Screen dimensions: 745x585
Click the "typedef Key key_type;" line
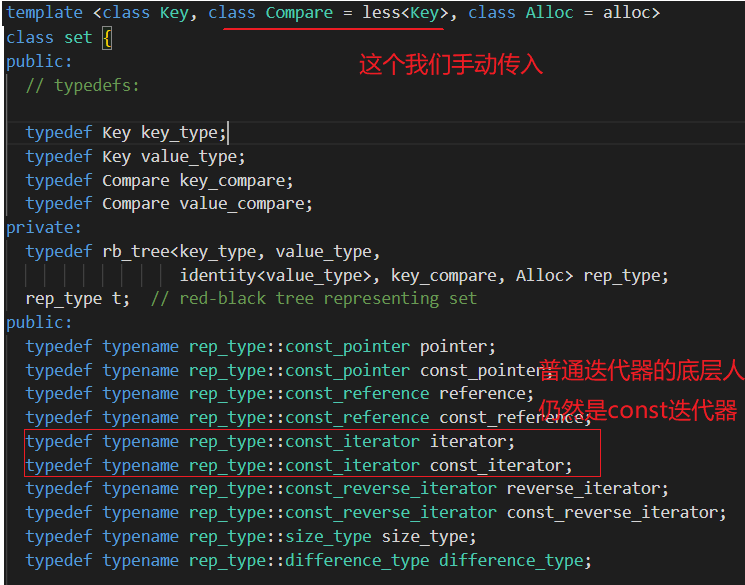[126, 133]
